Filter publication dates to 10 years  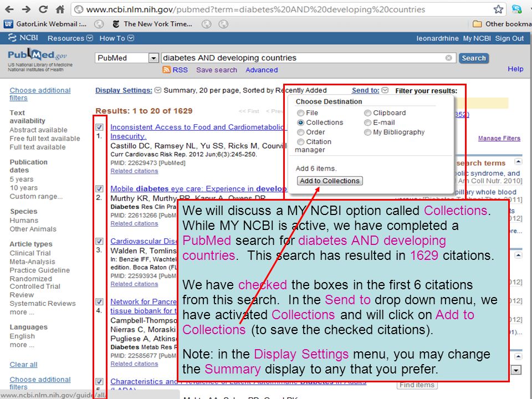pos(23,188)
